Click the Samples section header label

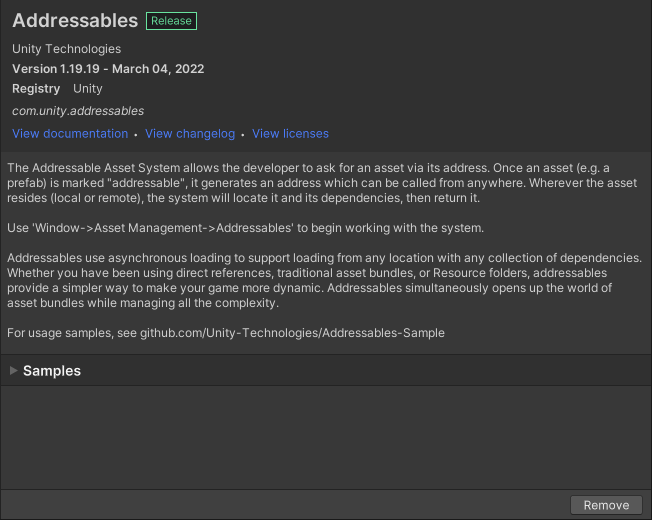pos(52,371)
